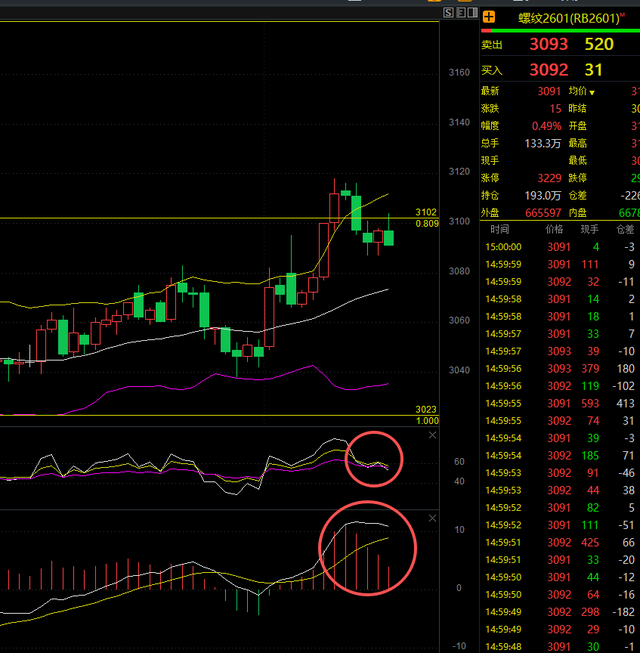
Task: Click the 413 position change in trade list
Action: pyautogui.click(x=625, y=404)
